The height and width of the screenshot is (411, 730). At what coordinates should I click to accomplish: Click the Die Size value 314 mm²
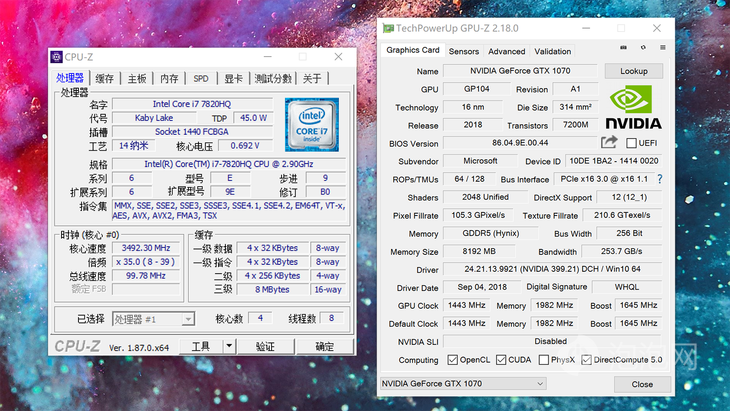(575, 107)
